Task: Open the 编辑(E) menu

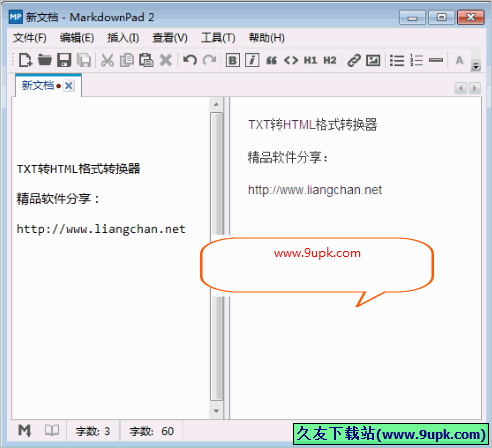Action: [77, 38]
